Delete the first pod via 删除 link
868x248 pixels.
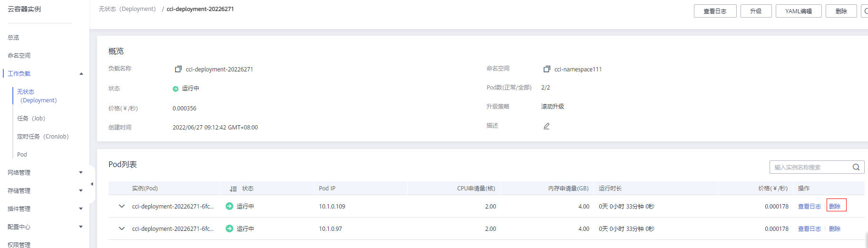pos(836,205)
